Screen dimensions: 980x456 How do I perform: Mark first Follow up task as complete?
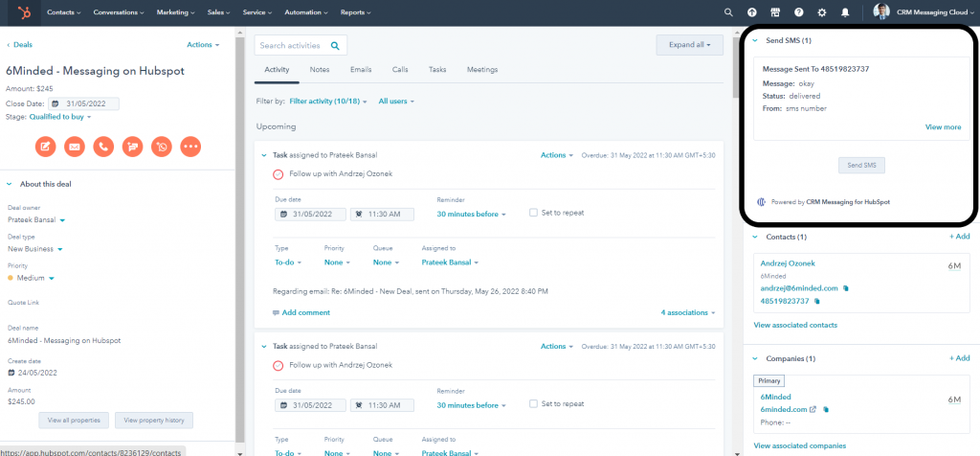[278, 174]
